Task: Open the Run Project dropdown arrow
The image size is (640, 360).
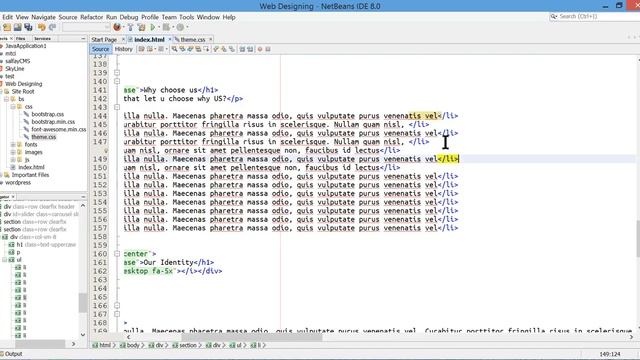Action: [158, 27]
